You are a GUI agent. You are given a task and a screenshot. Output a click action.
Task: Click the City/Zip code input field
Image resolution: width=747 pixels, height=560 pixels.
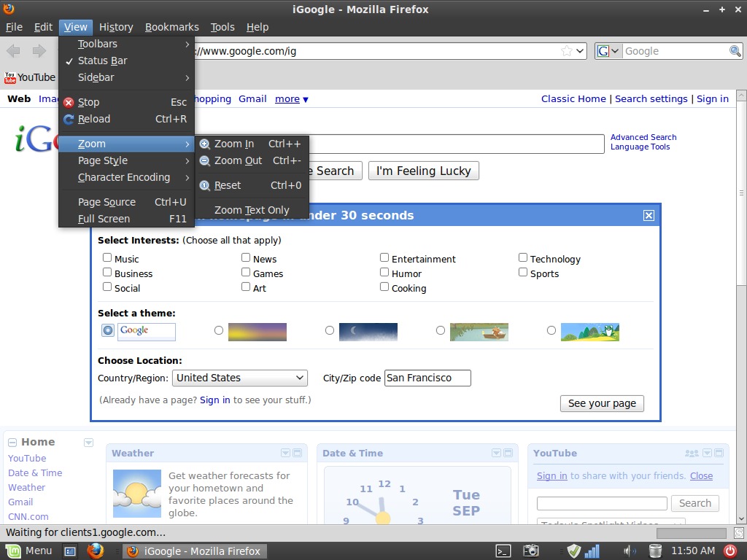click(427, 378)
